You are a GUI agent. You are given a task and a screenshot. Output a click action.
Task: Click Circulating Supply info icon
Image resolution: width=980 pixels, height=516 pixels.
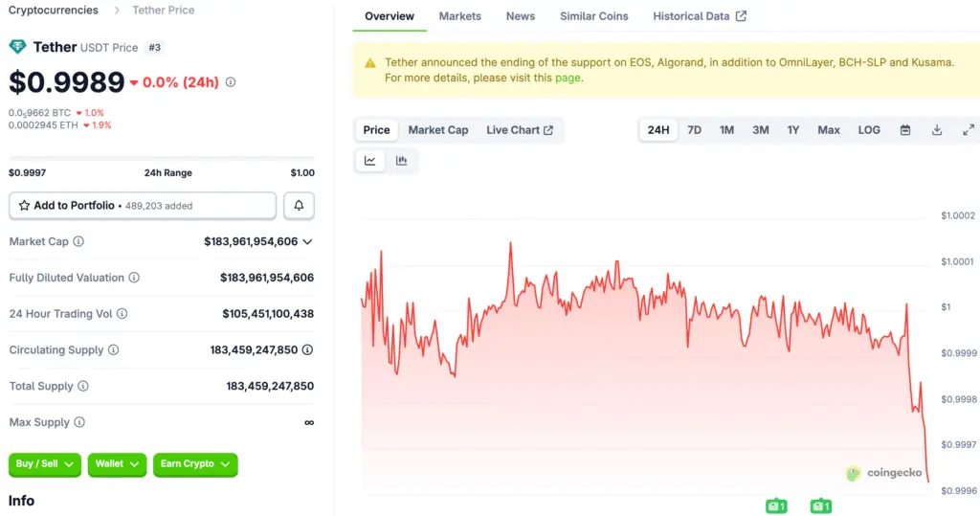tap(113, 350)
